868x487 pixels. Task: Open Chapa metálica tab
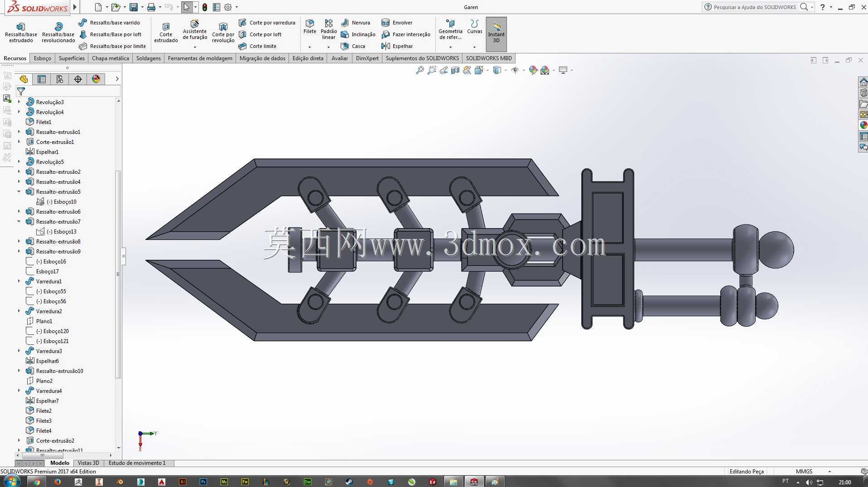(x=111, y=58)
